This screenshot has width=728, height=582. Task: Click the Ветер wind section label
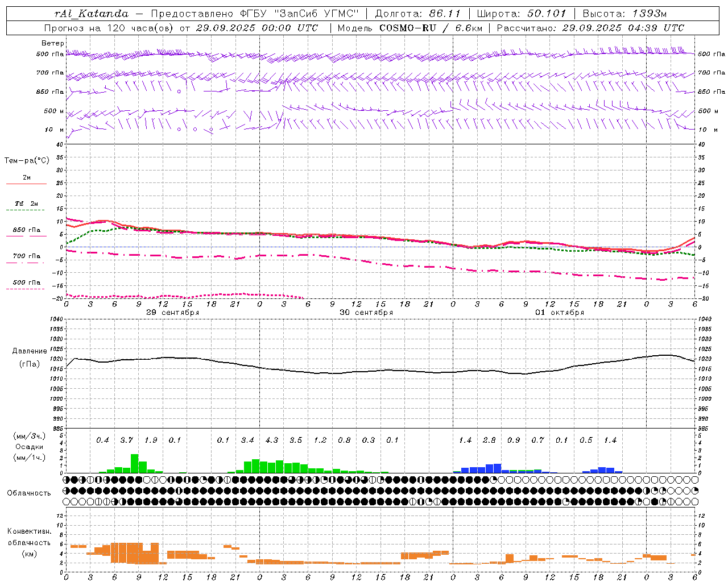point(53,43)
